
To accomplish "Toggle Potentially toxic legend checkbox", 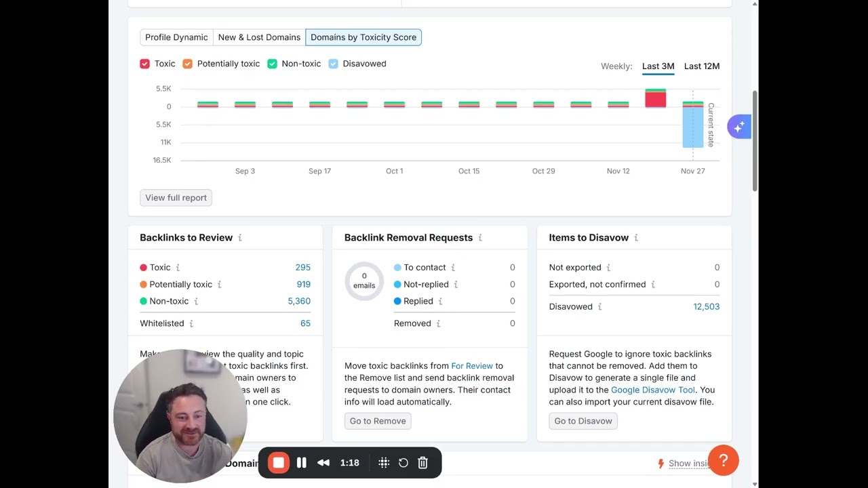I will tap(188, 64).
